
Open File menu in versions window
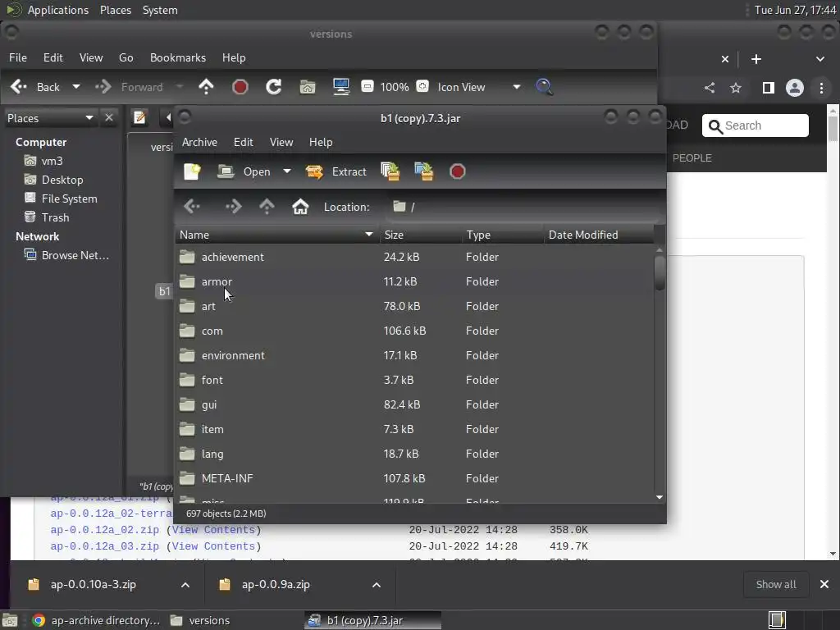(18, 57)
